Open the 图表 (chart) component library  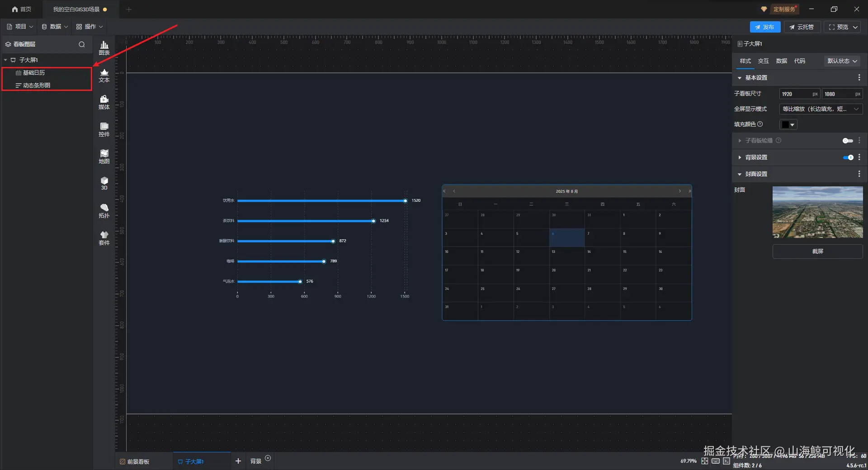tap(104, 48)
